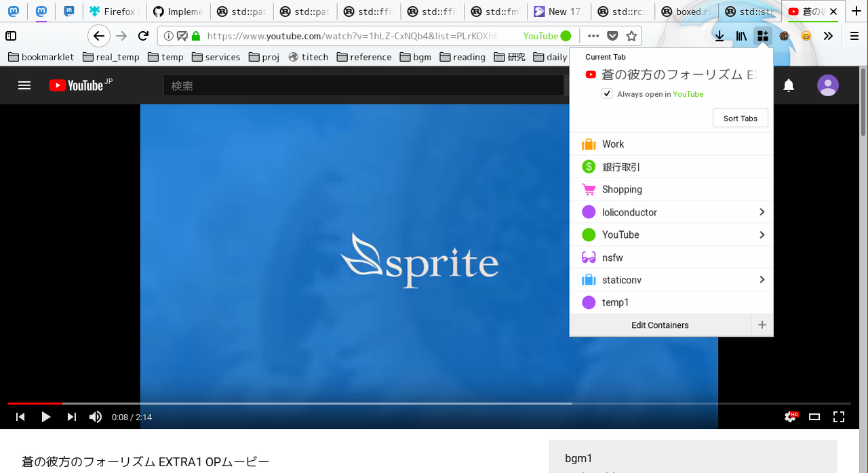The image size is (868, 473).
Task: Open the YouTube guide hamburger menu
Action: (x=24, y=85)
